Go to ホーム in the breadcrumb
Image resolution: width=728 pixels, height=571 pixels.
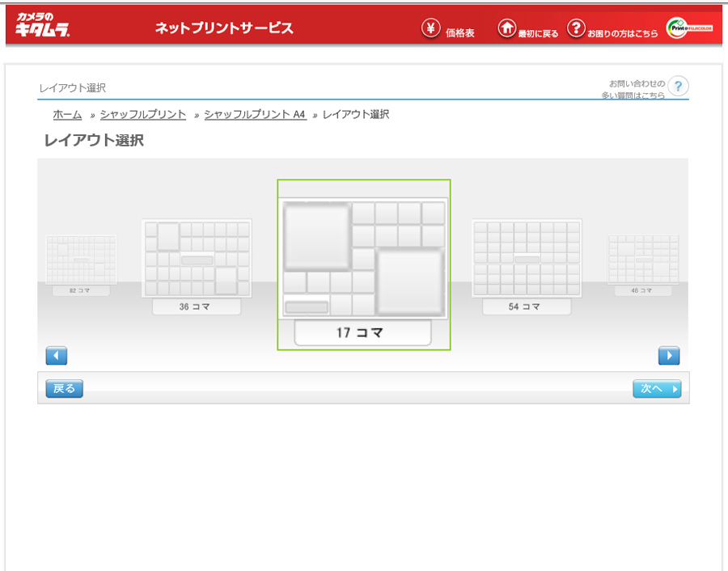click(x=67, y=115)
